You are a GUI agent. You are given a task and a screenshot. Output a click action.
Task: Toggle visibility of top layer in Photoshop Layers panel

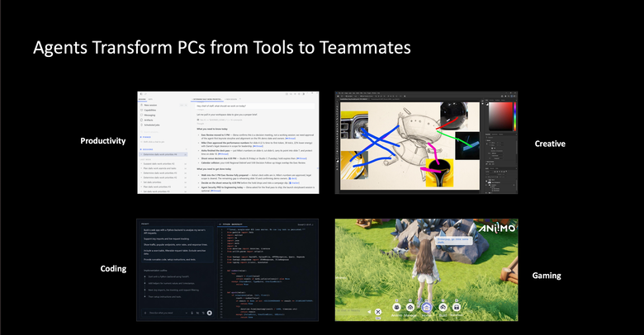(487, 180)
